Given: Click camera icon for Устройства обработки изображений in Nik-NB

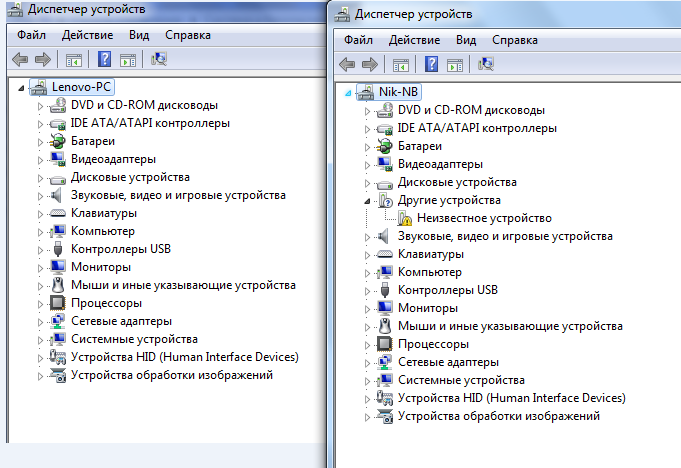Looking at the screenshot, I should point(385,416).
